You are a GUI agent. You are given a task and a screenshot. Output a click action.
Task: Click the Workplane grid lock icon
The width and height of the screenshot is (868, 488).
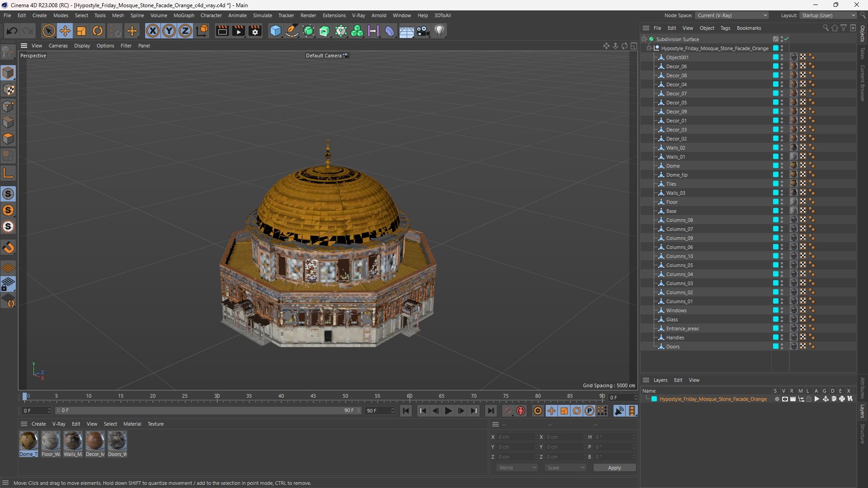8,284
